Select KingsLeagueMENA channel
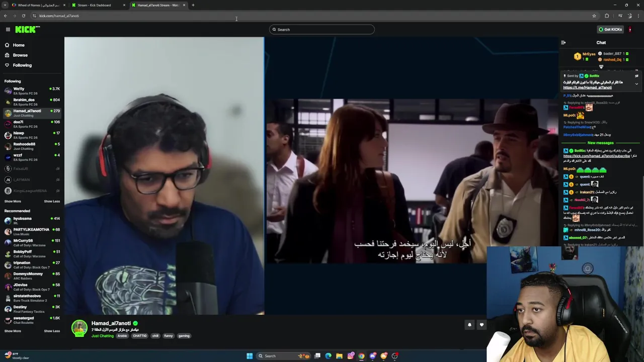This screenshot has height=362, width=644. [31, 191]
